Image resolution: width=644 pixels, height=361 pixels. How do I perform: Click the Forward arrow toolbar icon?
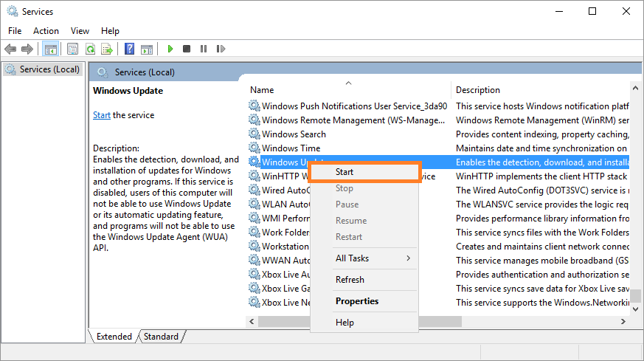pos(27,49)
